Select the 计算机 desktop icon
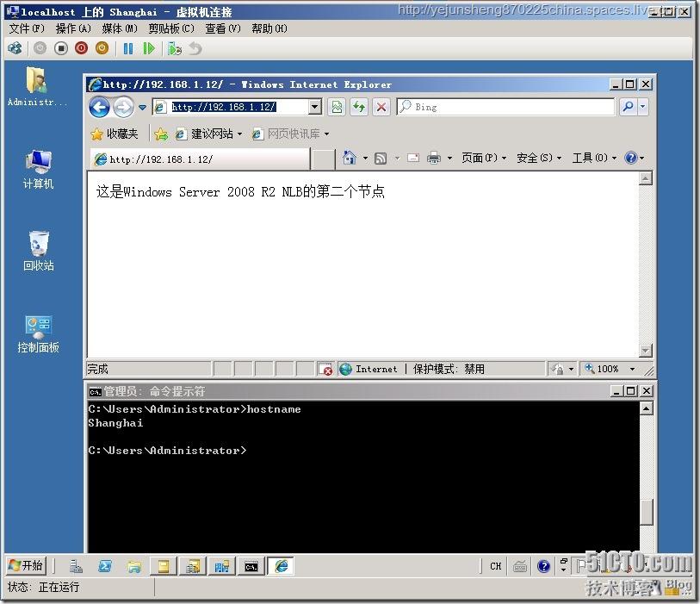The image size is (700, 604). [x=38, y=170]
